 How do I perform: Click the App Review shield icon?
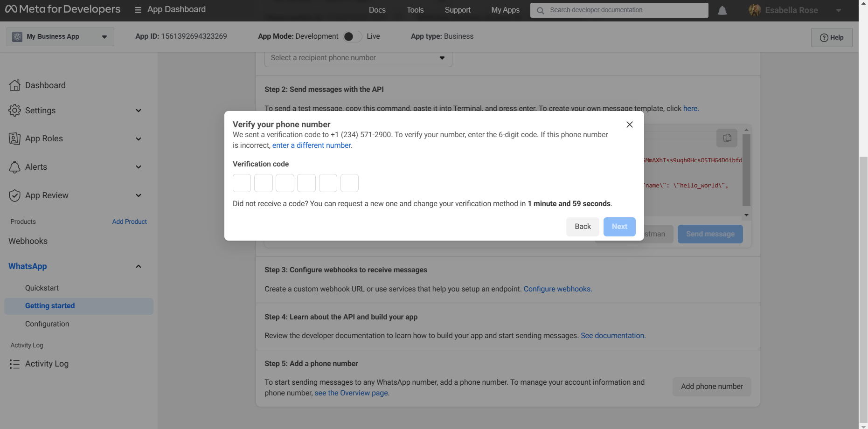coord(15,195)
